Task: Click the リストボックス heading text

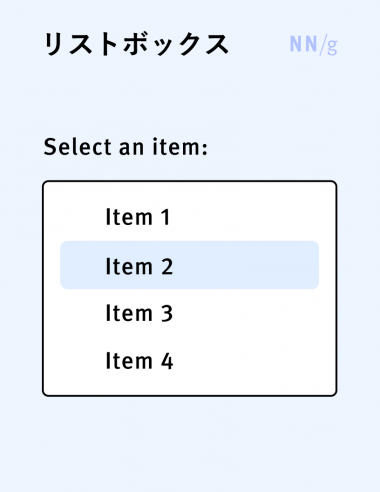Action: [136, 44]
